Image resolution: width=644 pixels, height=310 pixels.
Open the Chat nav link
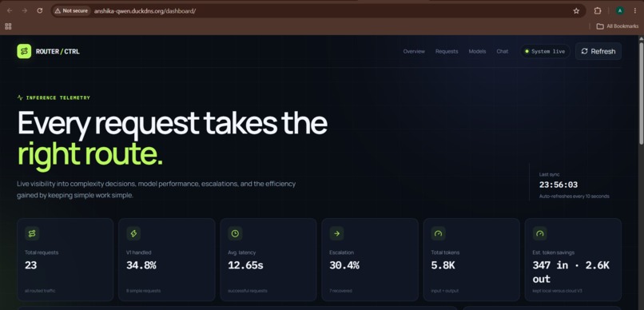pyautogui.click(x=503, y=51)
